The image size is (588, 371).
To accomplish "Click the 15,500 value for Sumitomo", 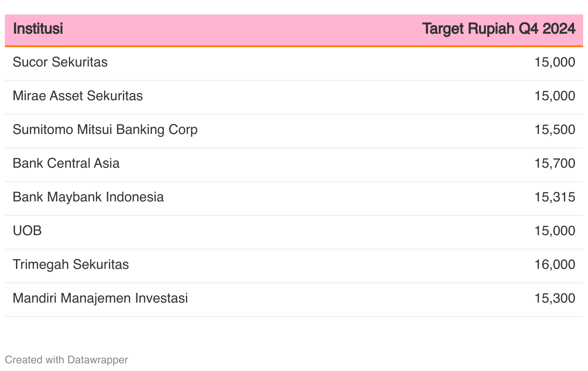I will click(x=555, y=130).
